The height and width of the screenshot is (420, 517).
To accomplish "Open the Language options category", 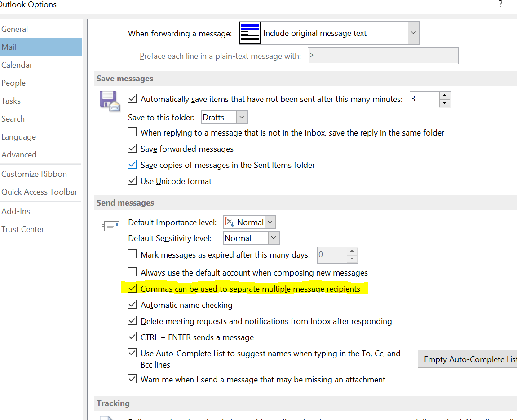I will 41,137.
